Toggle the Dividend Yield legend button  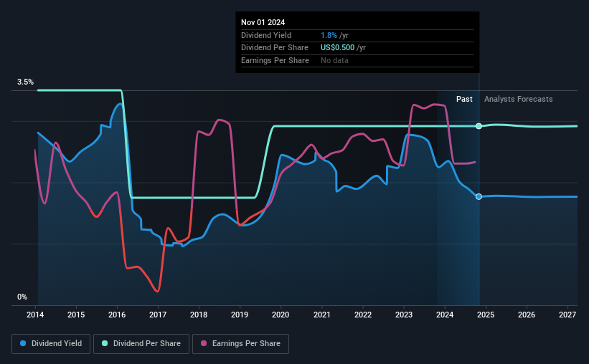51,344
